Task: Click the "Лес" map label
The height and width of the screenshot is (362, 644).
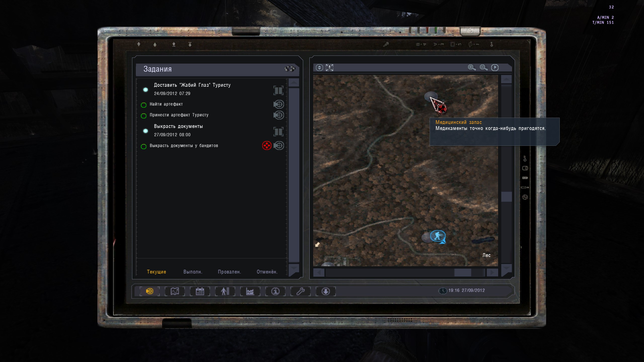Action: 487,255
